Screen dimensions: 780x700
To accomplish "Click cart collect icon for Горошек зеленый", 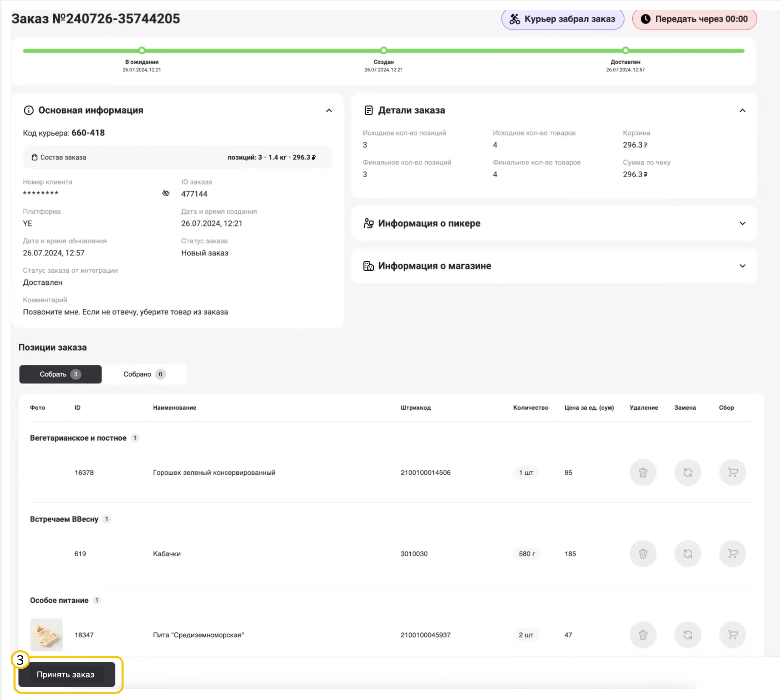I will coord(732,472).
